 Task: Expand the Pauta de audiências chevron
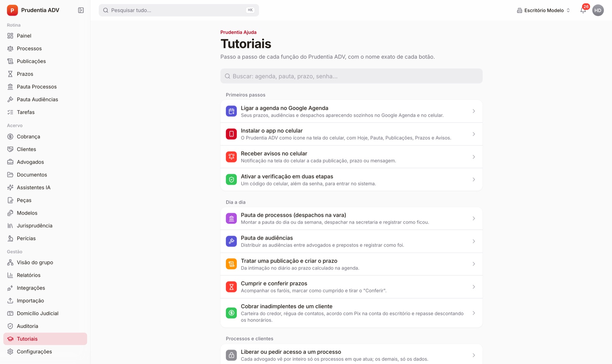474,241
